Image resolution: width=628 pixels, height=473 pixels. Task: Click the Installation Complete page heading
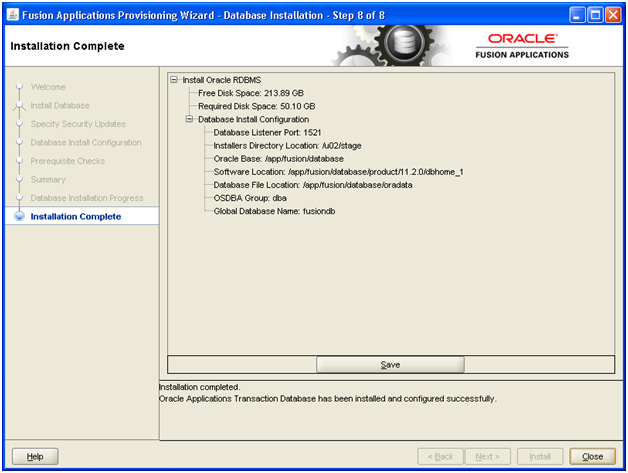(x=67, y=46)
